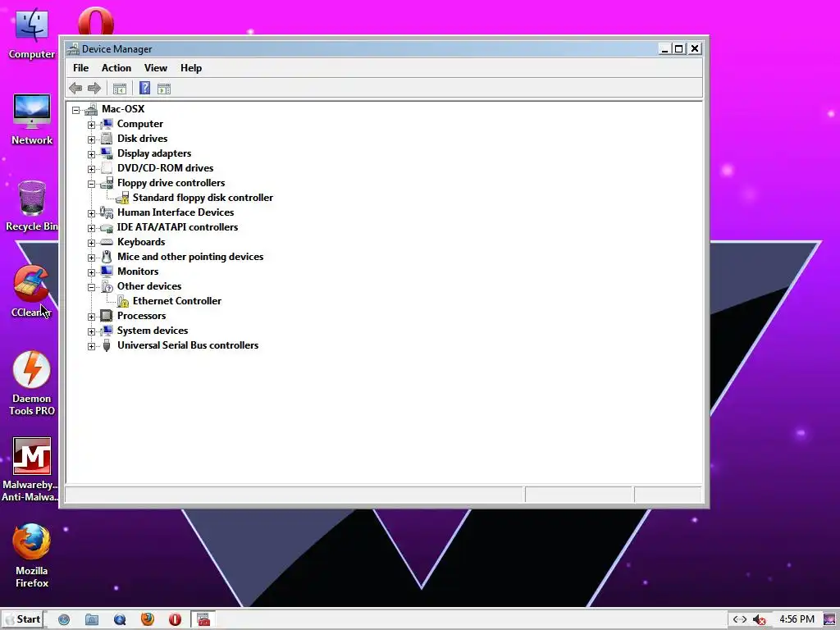Expand Universal Serial Bus controllers category

pyautogui.click(x=92, y=346)
